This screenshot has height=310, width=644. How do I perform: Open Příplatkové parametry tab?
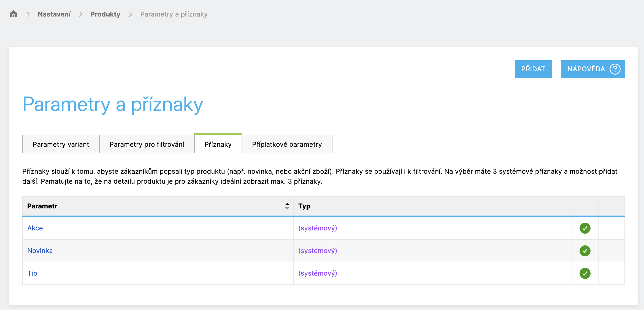pyautogui.click(x=287, y=144)
